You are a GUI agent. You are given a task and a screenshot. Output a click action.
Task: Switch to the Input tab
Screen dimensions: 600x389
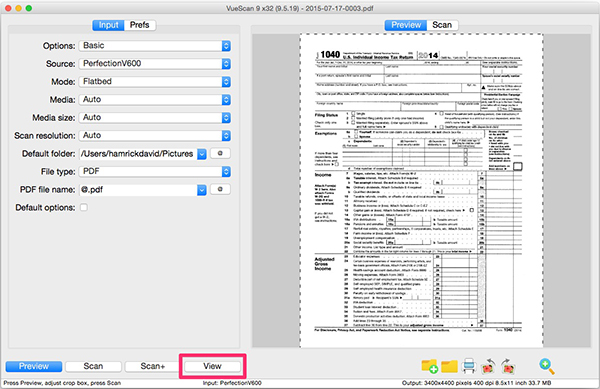point(108,25)
